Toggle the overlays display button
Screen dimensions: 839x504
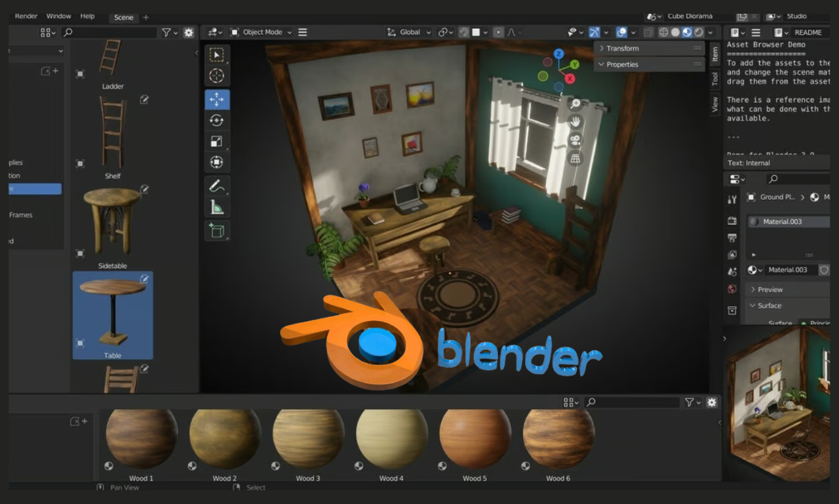[622, 32]
